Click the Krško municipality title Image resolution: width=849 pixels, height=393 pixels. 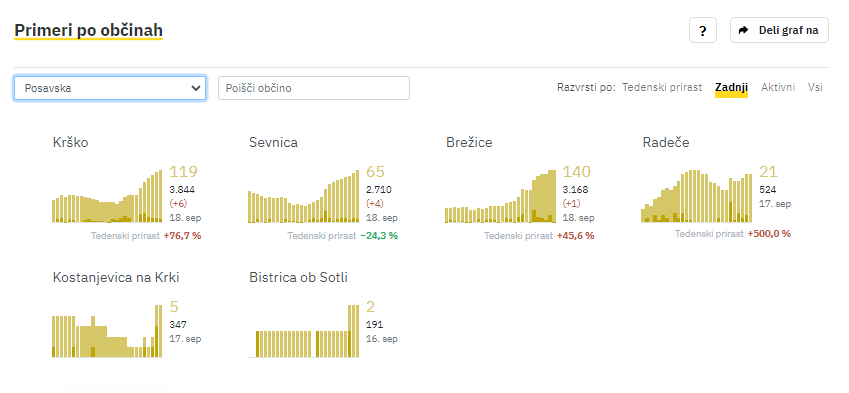(x=70, y=142)
